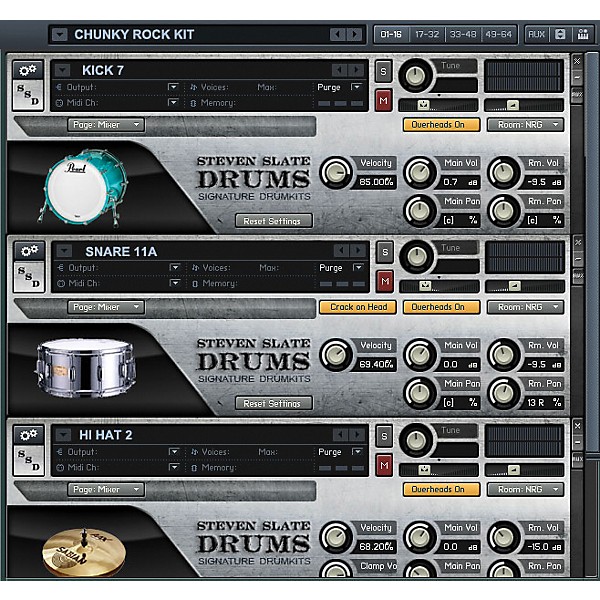
Task: Show AUX sends for SNARE 11A
Action: coord(578,276)
